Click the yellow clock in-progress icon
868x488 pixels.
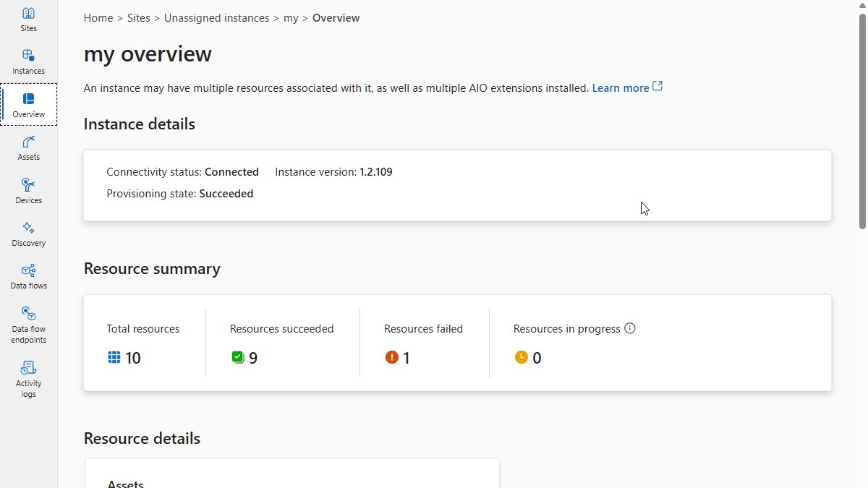pyautogui.click(x=521, y=357)
